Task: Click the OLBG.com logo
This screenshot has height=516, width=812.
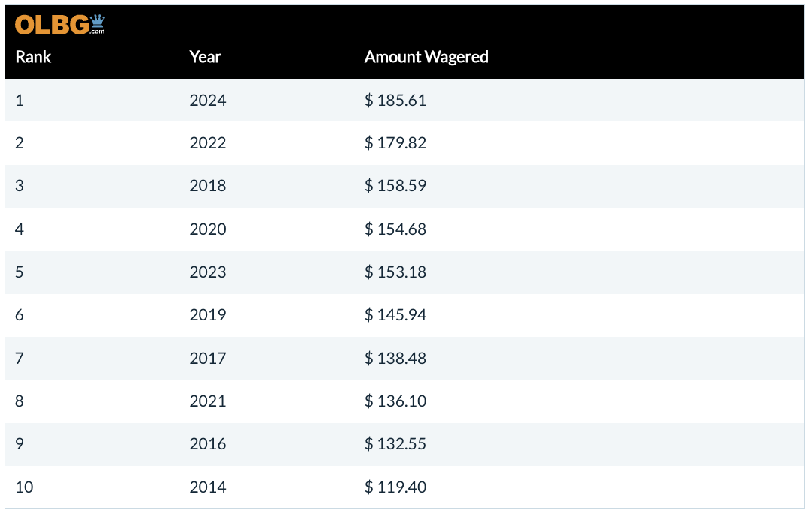Action: coord(59,25)
